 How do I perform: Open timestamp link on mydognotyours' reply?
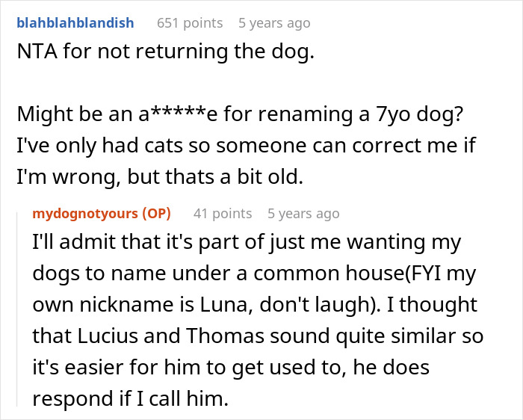pos(303,214)
